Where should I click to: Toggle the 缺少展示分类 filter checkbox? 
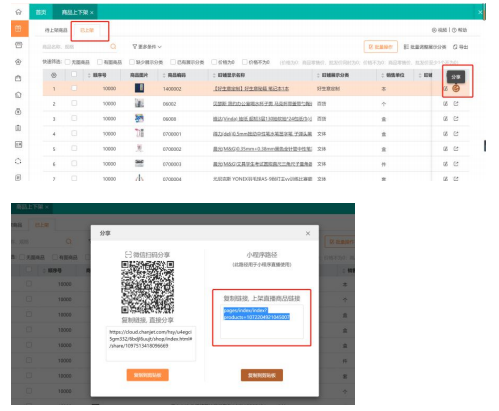[x=132, y=62]
